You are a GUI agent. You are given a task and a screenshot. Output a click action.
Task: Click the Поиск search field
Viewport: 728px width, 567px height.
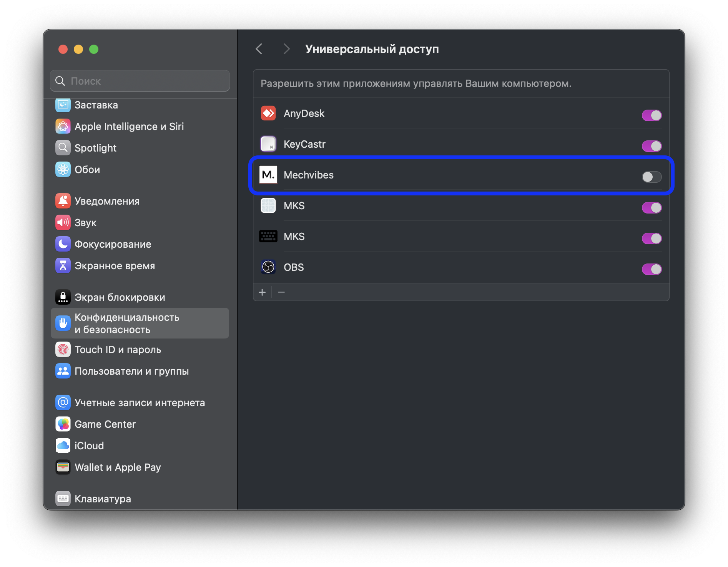coord(140,81)
